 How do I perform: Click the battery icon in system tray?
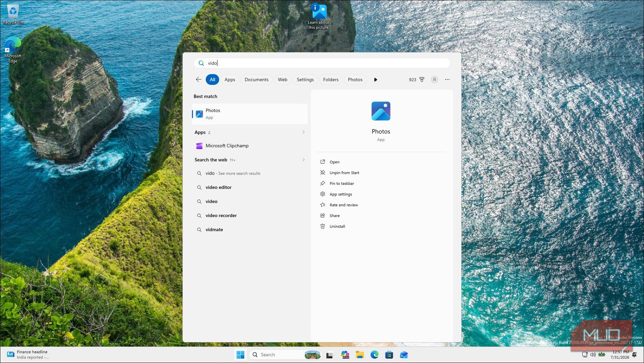tap(602, 355)
